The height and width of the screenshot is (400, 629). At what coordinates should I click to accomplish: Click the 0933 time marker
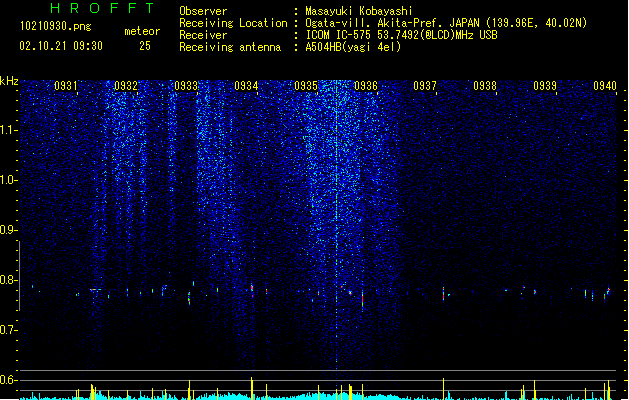pyautogui.click(x=186, y=86)
